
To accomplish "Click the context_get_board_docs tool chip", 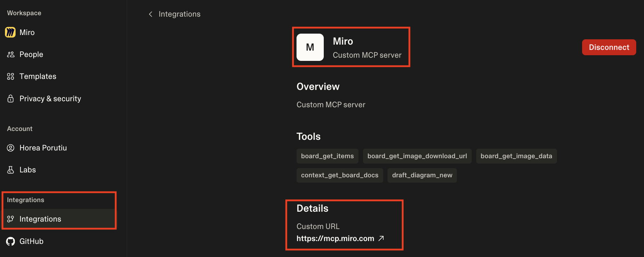I will point(340,175).
